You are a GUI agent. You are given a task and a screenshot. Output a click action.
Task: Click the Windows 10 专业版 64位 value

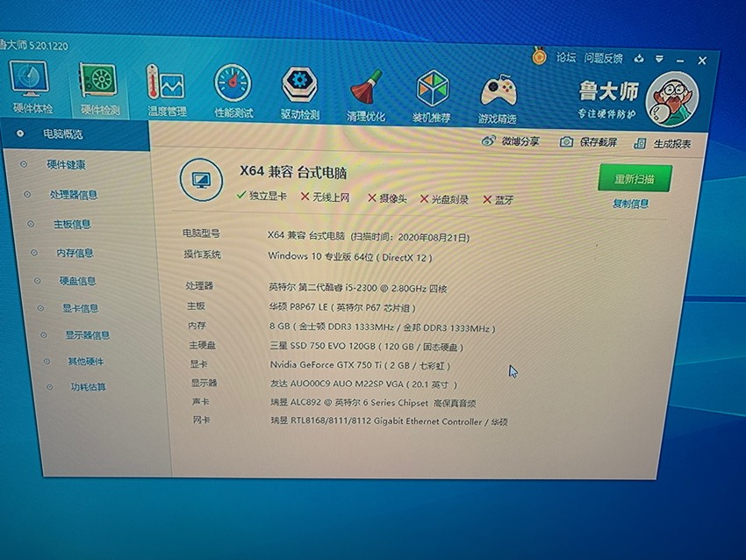point(350,257)
